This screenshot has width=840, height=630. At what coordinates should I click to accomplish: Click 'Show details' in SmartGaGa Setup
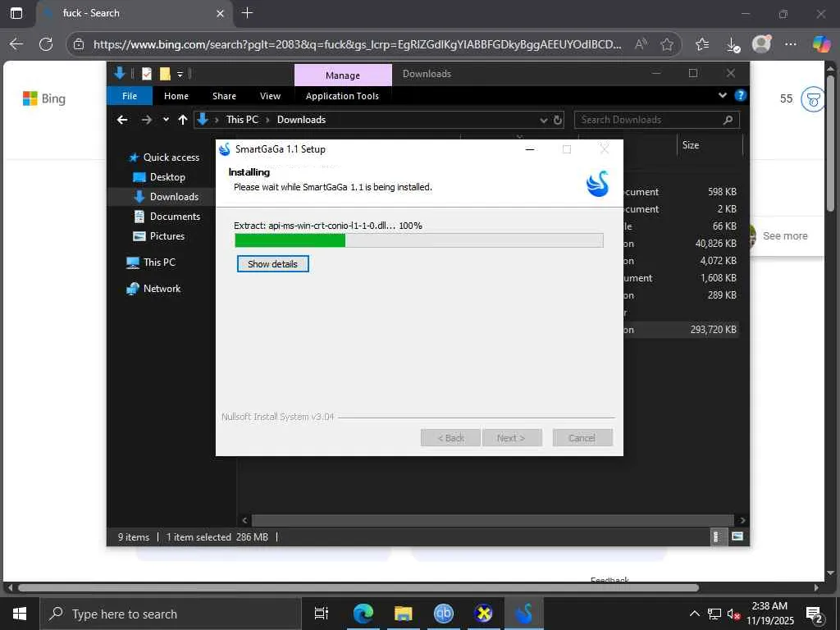click(272, 264)
